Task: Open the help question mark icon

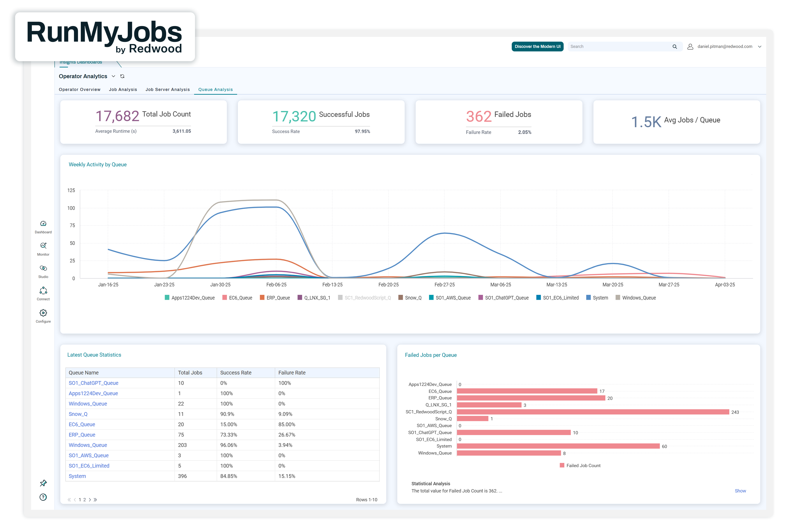Action: [43, 497]
